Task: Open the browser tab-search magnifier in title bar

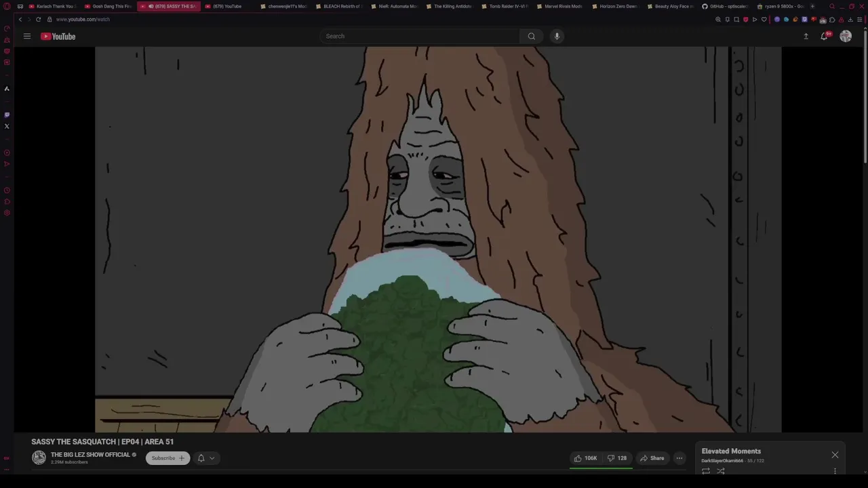Action: 832,6
